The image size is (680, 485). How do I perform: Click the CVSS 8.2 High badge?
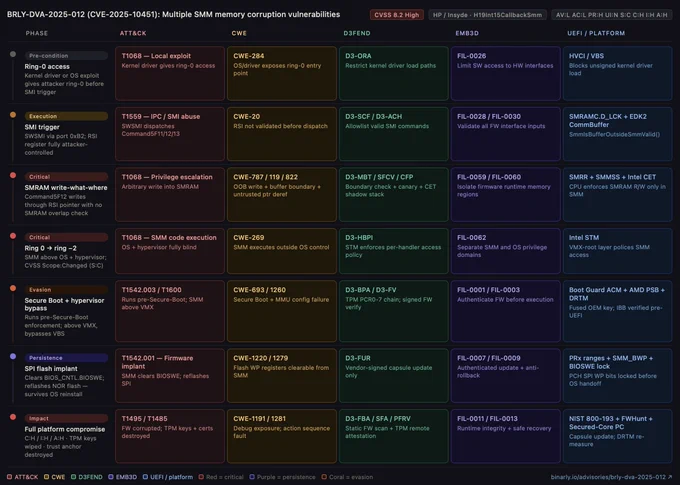396,15
